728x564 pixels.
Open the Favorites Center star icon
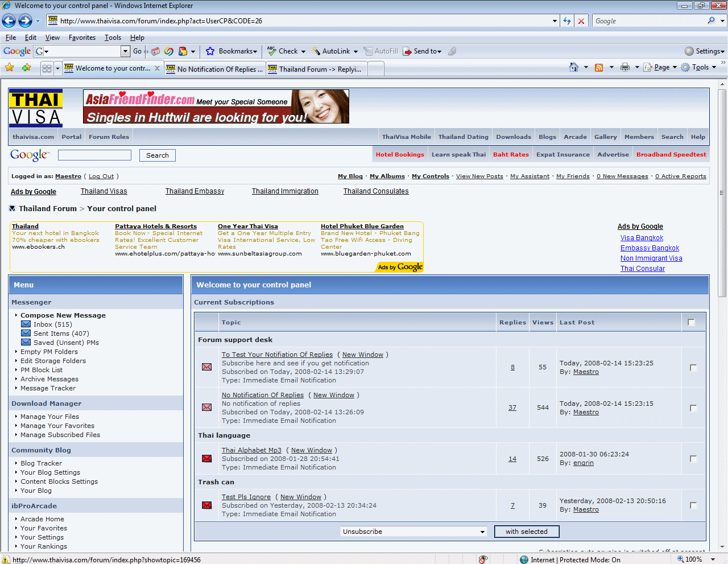pyautogui.click(x=10, y=68)
